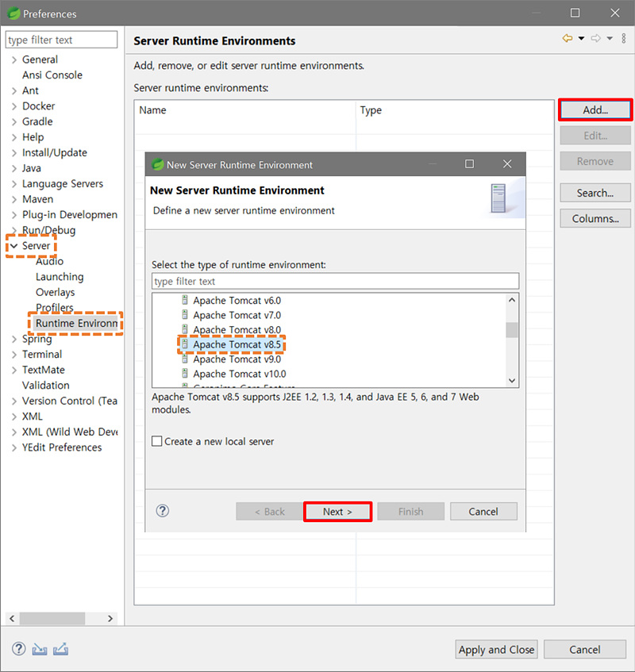Close the New Server Runtime Environment dialog
This screenshot has height=672, width=635.
click(x=507, y=163)
